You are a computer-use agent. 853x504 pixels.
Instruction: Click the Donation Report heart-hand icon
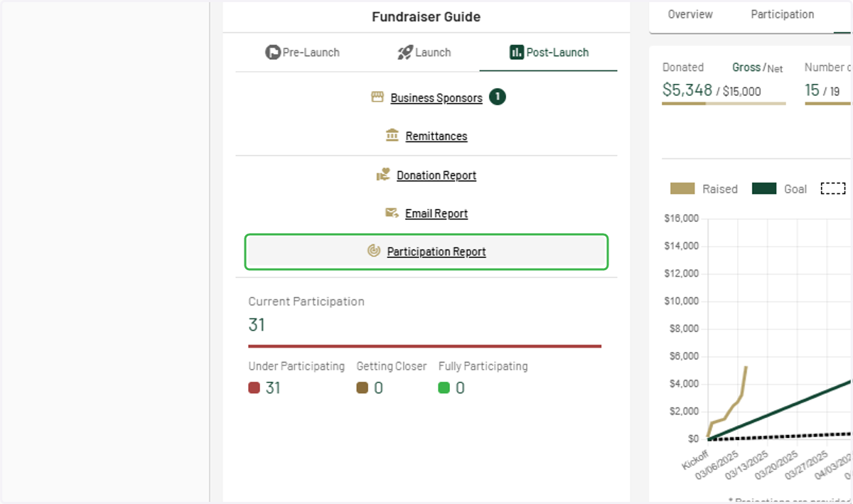[x=384, y=175]
